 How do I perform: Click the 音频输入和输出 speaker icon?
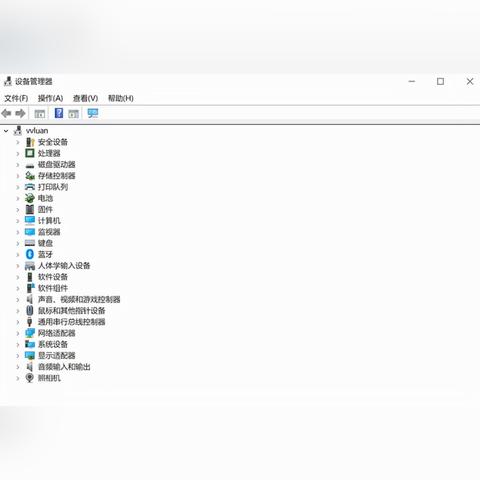tap(30, 367)
